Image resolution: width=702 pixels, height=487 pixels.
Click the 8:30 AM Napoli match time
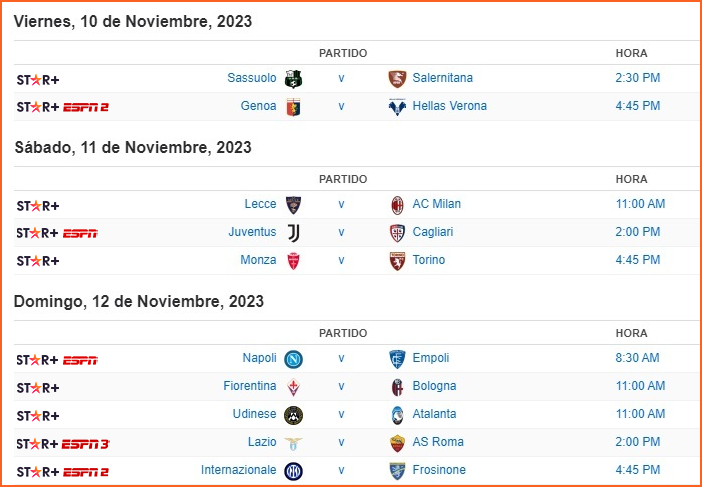638,358
